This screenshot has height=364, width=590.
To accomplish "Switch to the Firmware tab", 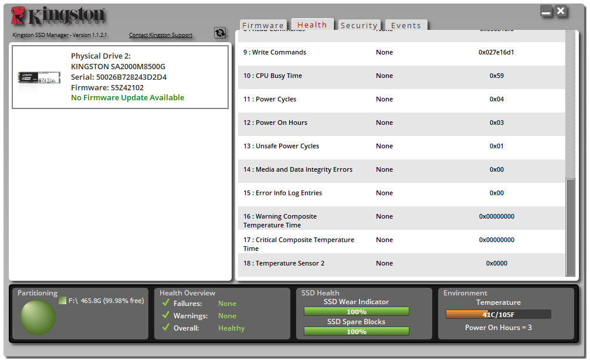I will pyautogui.click(x=263, y=25).
